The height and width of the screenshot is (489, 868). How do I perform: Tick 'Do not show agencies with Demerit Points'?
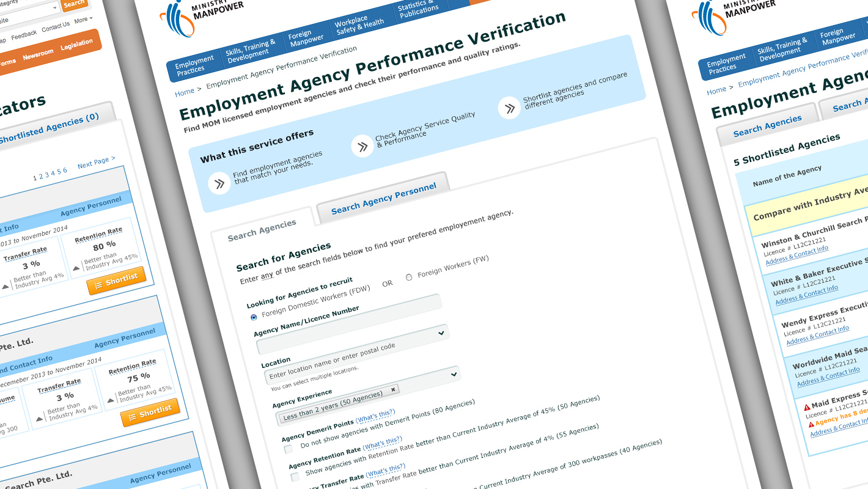point(288,449)
